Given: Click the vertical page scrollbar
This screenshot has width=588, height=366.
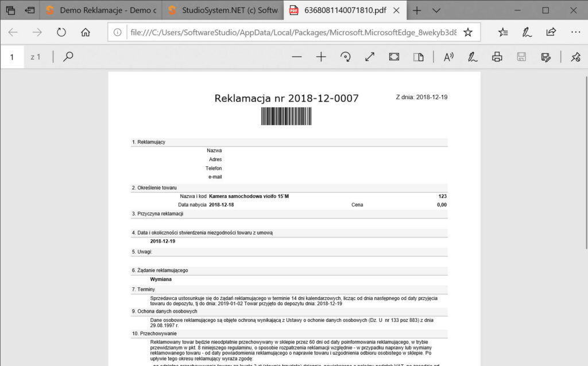Looking at the screenshot, I should point(586,162).
